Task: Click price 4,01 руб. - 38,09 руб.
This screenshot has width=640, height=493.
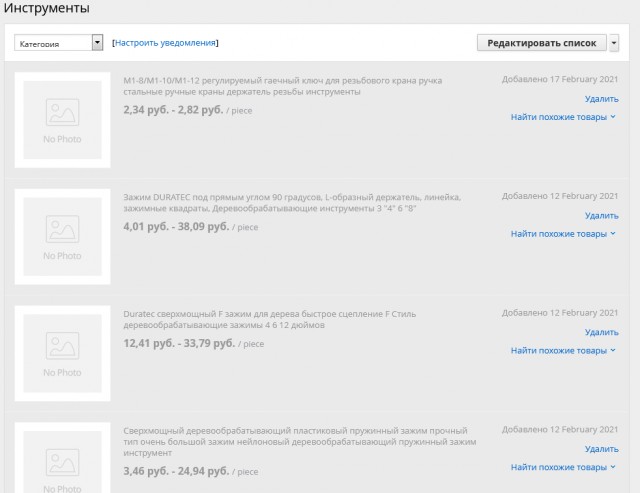Action: click(176, 227)
